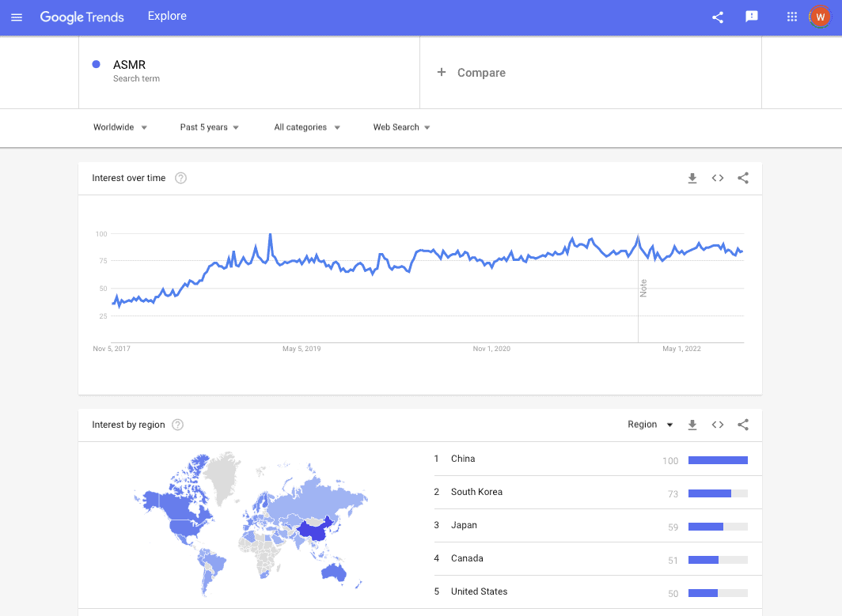Click the blue ASMR color dot
Image resolution: width=842 pixels, height=616 pixels.
tap(96, 64)
